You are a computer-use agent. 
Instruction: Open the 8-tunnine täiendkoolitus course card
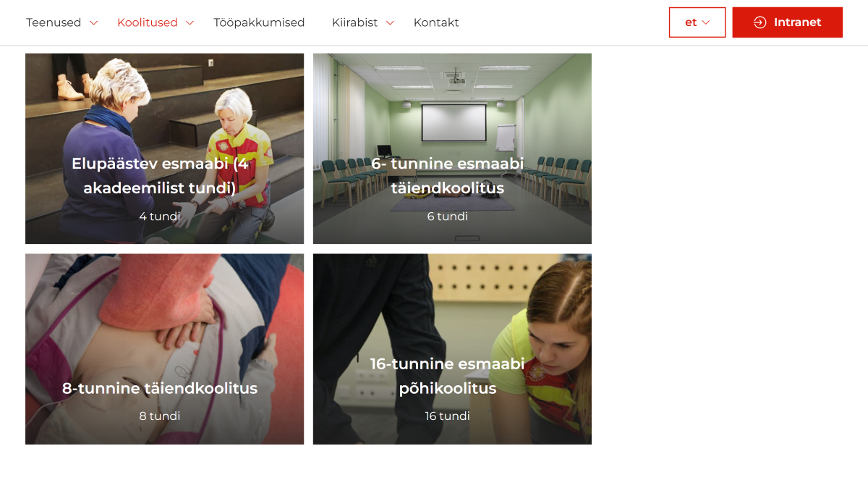point(164,349)
